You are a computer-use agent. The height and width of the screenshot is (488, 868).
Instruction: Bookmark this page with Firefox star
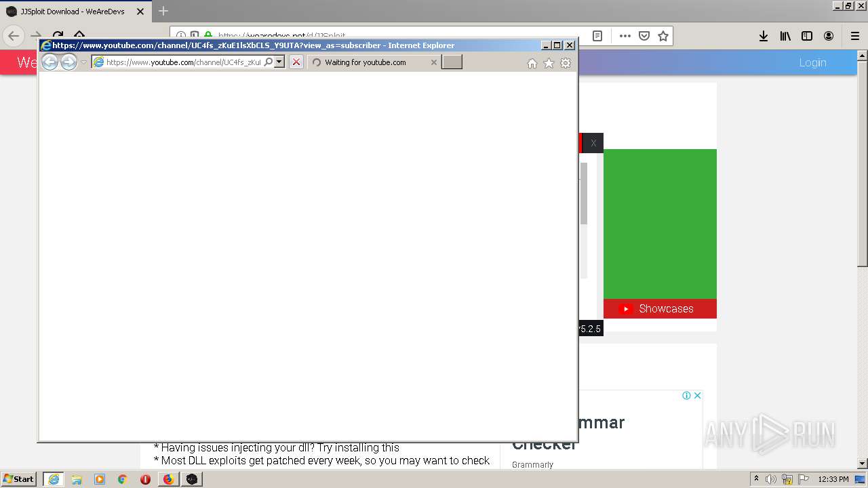(663, 36)
